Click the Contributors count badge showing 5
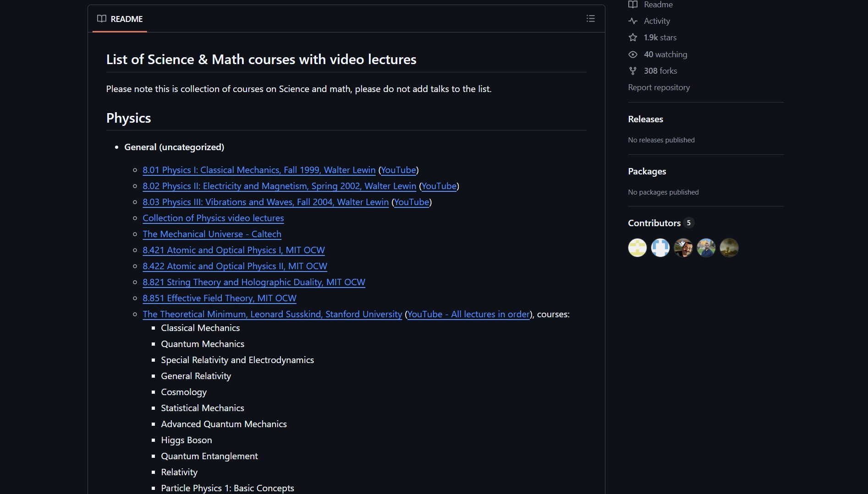Screen dimensions: 868x494 [x=688, y=223]
